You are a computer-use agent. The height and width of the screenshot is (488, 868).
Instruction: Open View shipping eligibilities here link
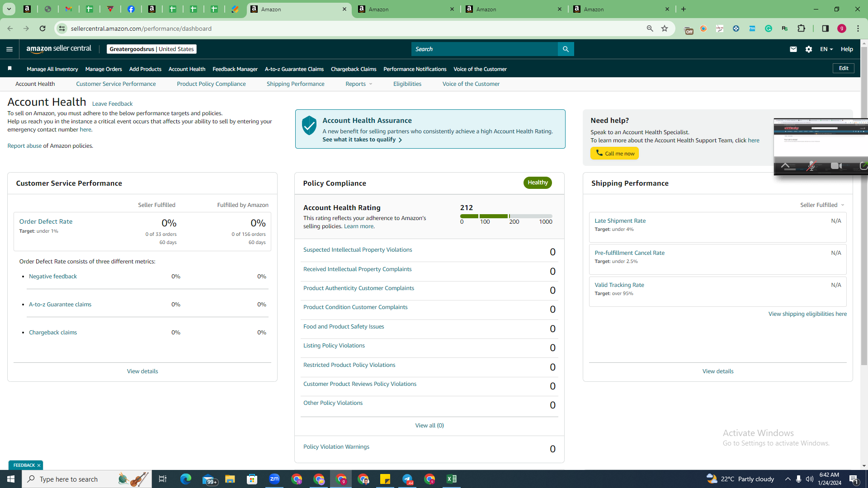point(807,314)
